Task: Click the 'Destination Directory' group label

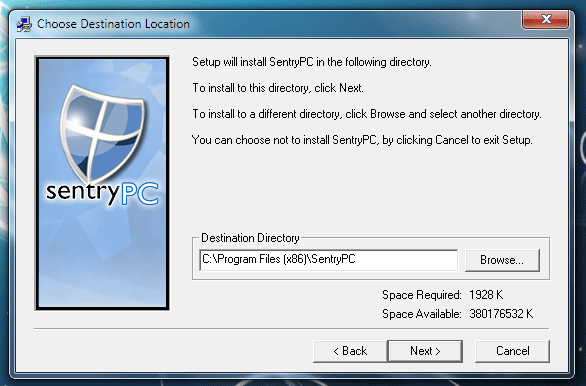Action: [x=250, y=238]
